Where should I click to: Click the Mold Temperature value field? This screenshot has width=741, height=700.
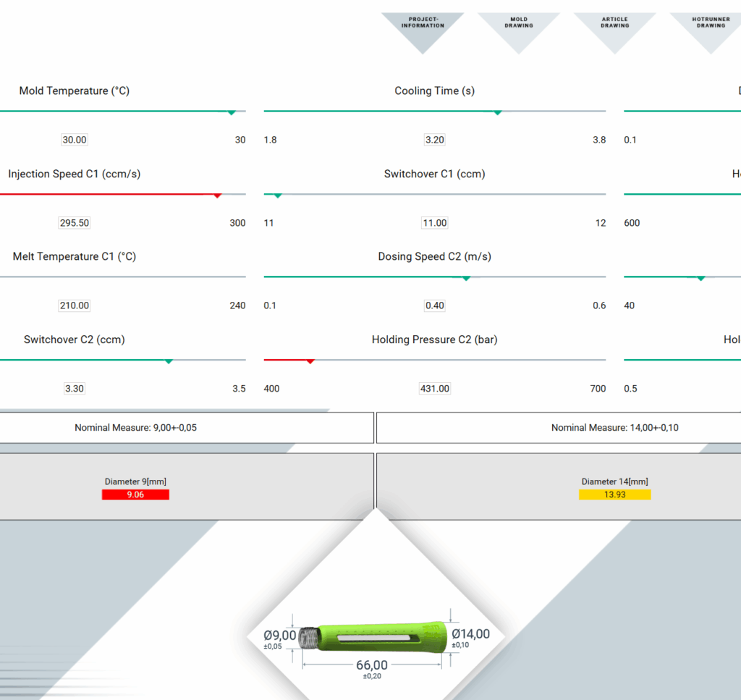click(75, 140)
